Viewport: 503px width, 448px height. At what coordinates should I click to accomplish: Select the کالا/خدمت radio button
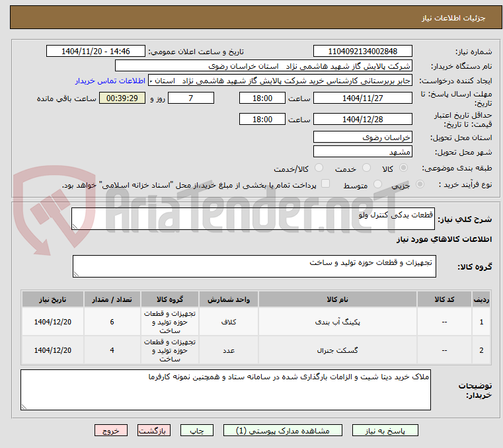pos(319,168)
